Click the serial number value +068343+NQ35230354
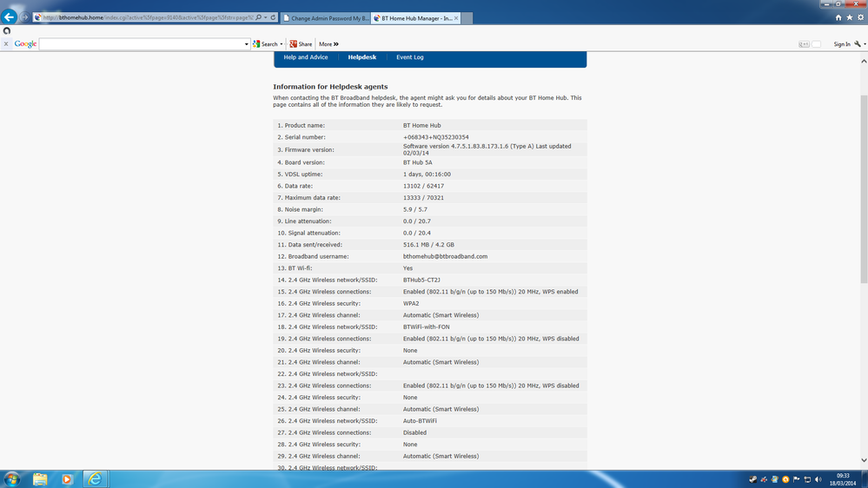The image size is (868, 488). [435, 137]
